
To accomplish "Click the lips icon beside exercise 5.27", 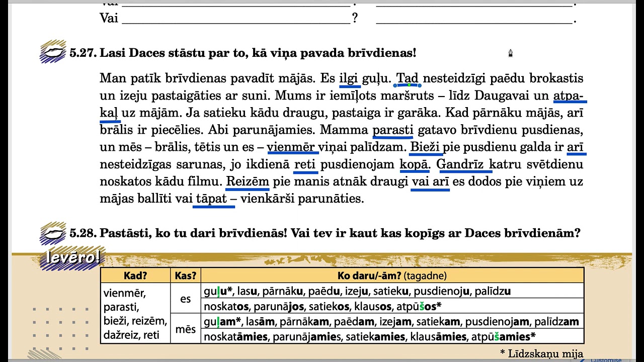I will coord(53,52).
